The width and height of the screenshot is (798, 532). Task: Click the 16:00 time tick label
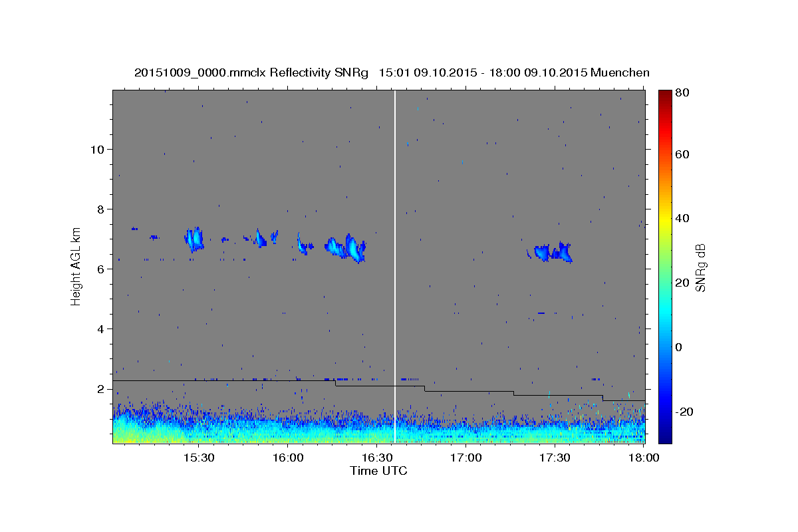tap(288, 458)
